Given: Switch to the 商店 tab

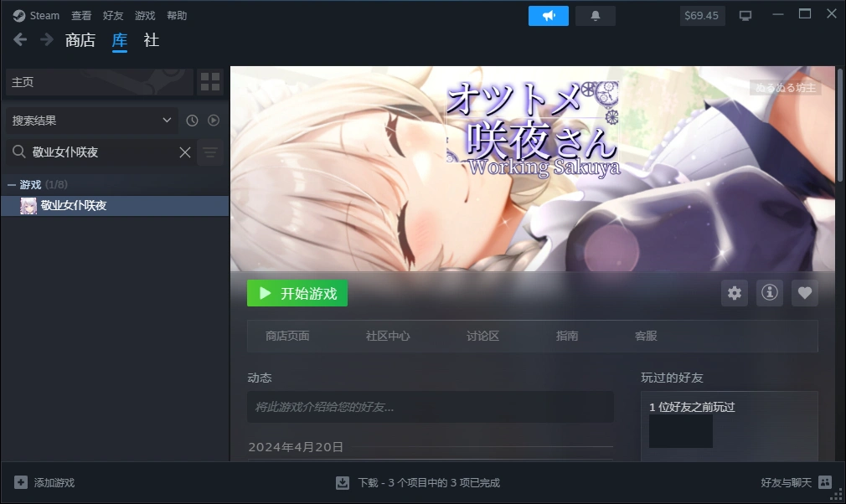Looking at the screenshot, I should click(80, 40).
